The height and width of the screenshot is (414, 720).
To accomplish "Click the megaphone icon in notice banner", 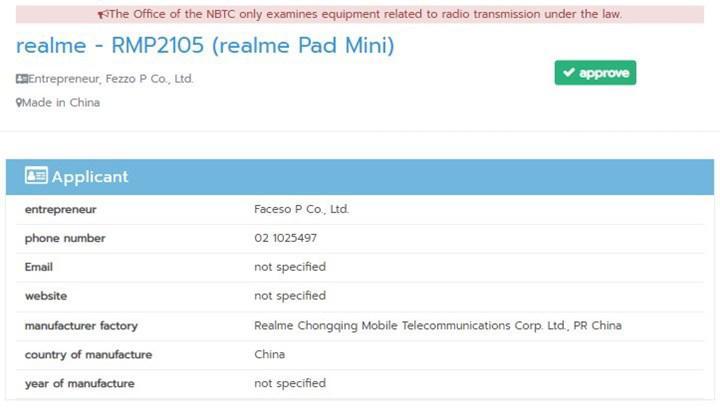I will [x=103, y=14].
